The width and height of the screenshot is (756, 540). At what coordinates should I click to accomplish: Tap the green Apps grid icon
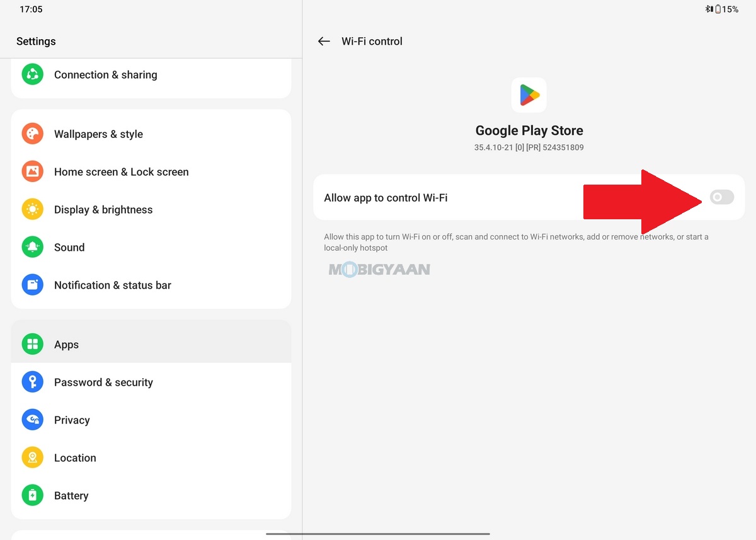[32, 344]
